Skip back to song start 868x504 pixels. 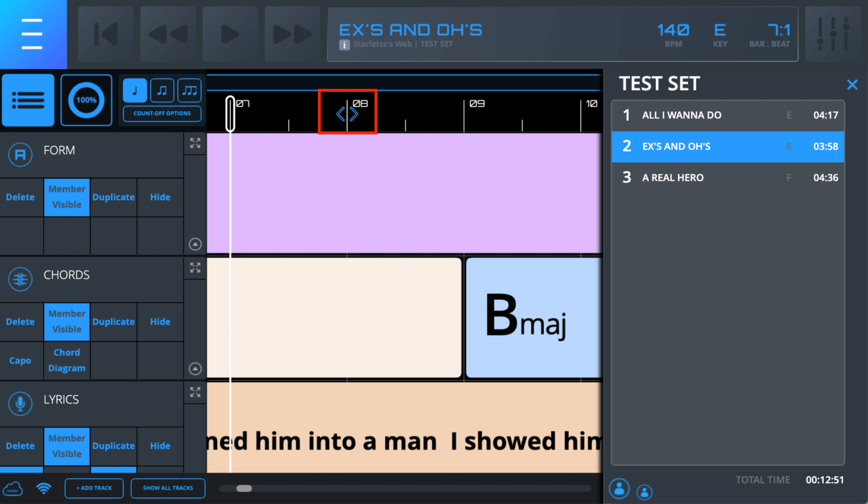[x=106, y=34]
